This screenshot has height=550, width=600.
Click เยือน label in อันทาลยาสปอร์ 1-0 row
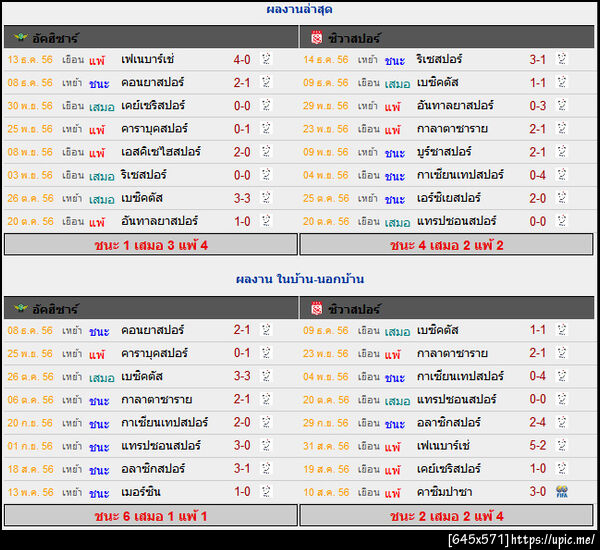[73, 221]
